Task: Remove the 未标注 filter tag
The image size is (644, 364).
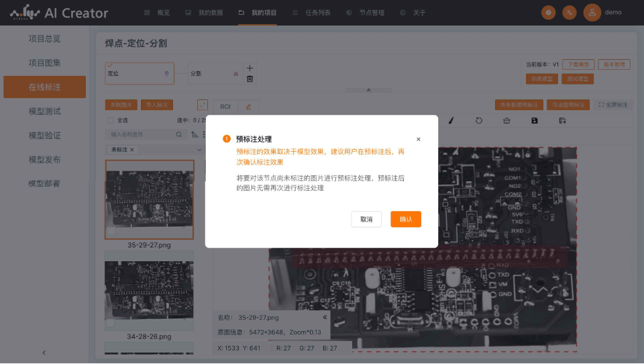Action: pos(132,149)
